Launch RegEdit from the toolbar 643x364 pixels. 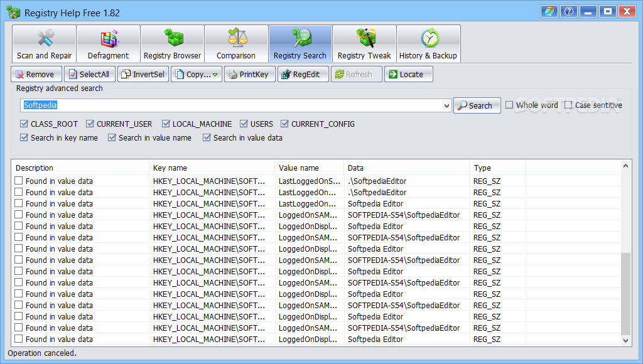[x=303, y=74]
